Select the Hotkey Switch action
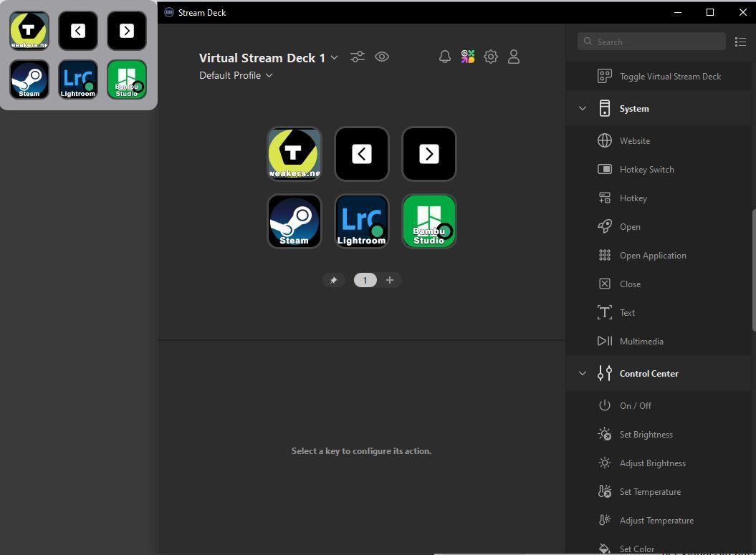The image size is (756, 555). (659, 170)
